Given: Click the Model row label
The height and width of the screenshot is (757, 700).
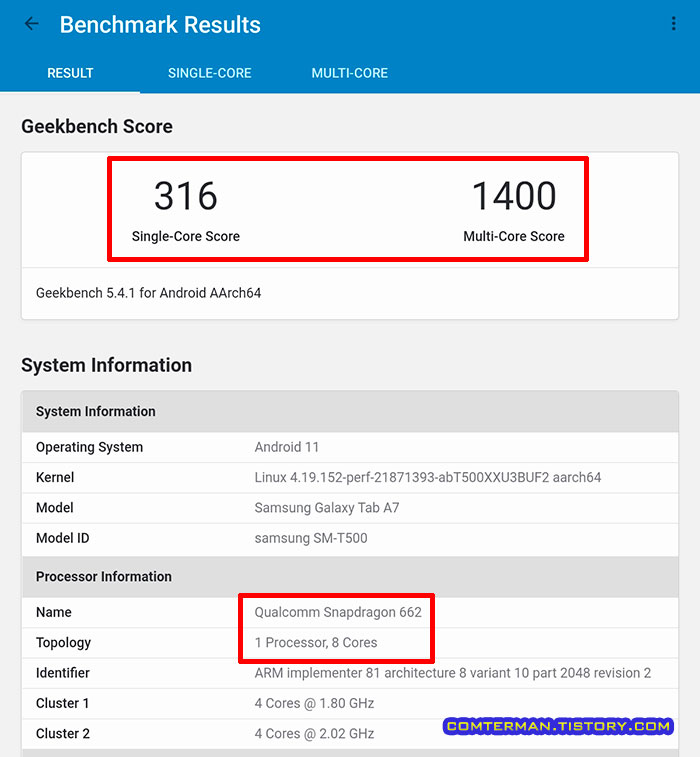Looking at the screenshot, I should 55,508.
